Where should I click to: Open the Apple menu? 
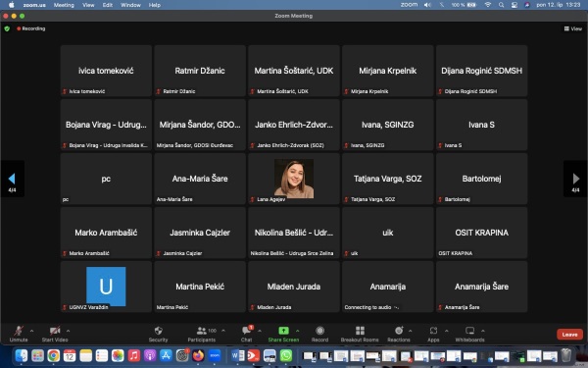tap(11, 5)
